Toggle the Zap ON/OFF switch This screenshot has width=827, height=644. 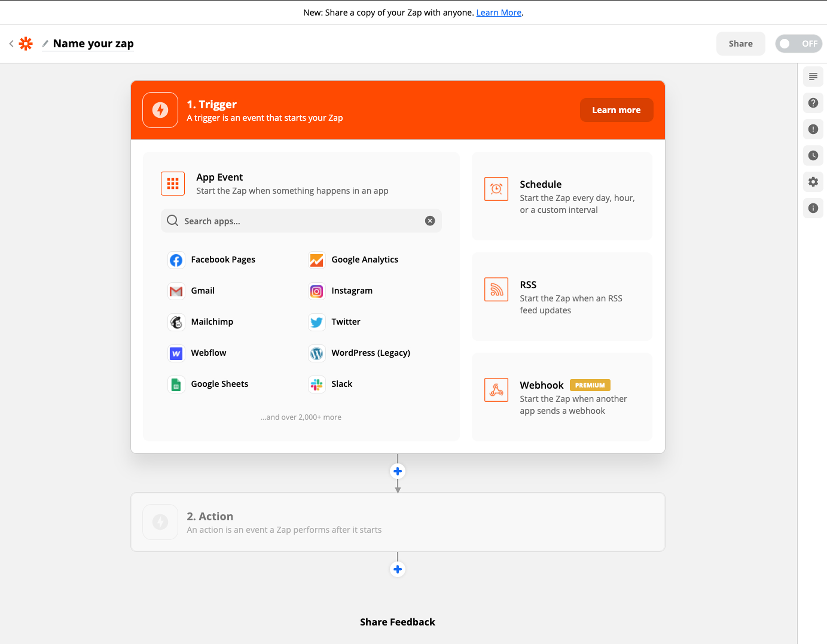(799, 43)
